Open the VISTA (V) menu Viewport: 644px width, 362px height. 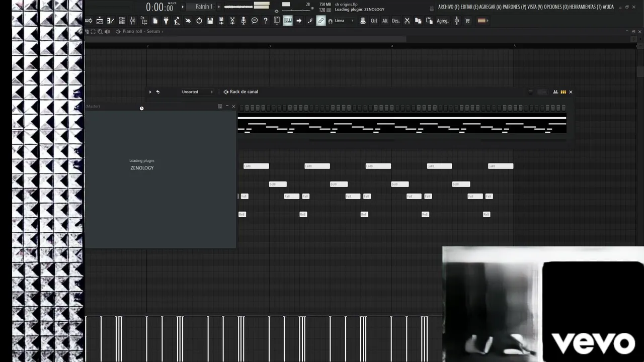(x=535, y=7)
